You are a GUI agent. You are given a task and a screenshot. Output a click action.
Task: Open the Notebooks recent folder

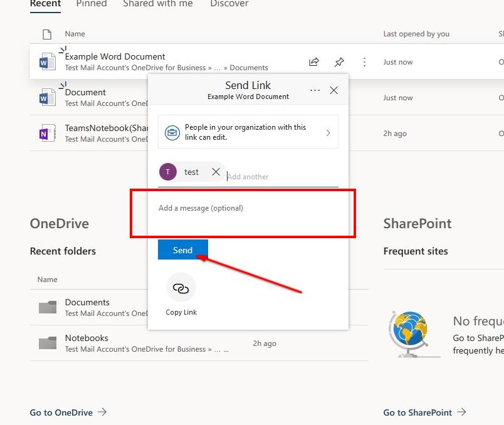click(x=87, y=338)
